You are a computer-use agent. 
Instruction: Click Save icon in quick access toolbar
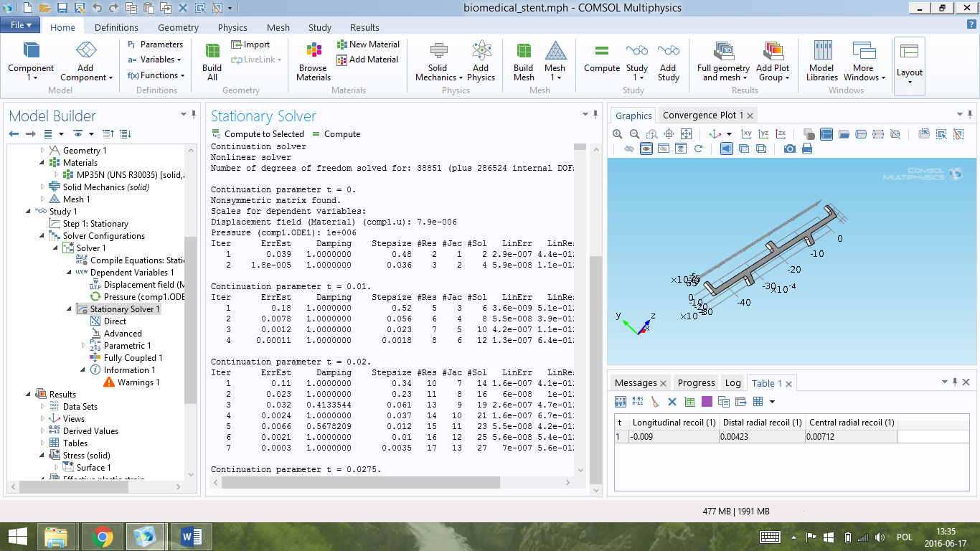click(x=62, y=8)
